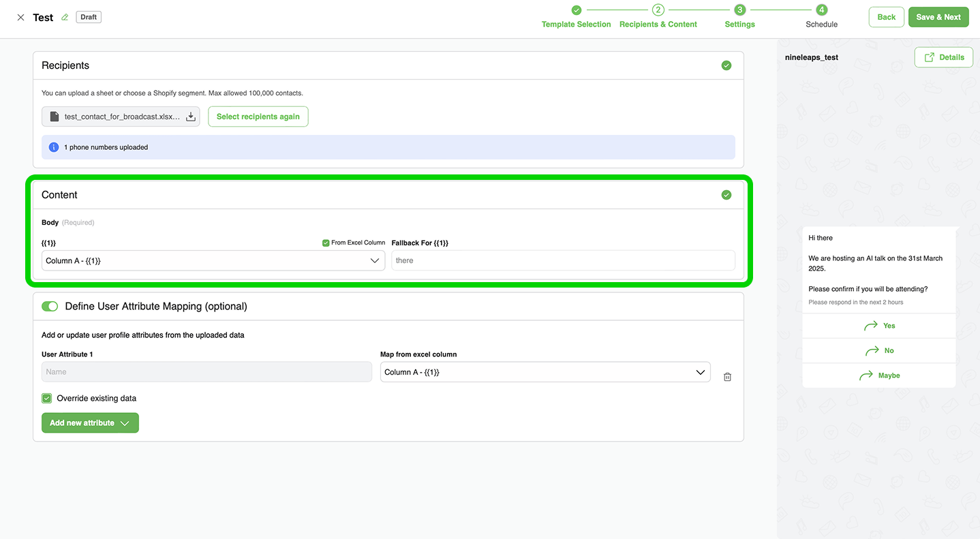Click Select recipients again button

(x=258, y=117)
